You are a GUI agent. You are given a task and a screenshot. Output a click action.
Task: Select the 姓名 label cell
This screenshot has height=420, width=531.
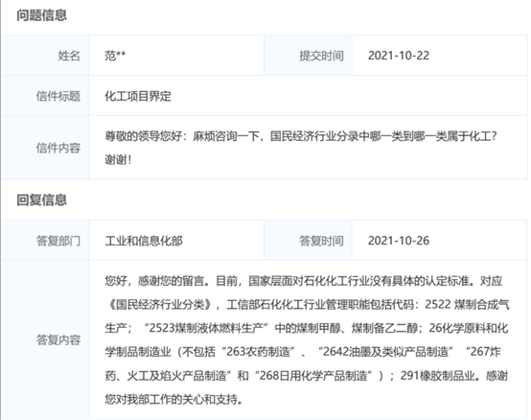point(45,56)
